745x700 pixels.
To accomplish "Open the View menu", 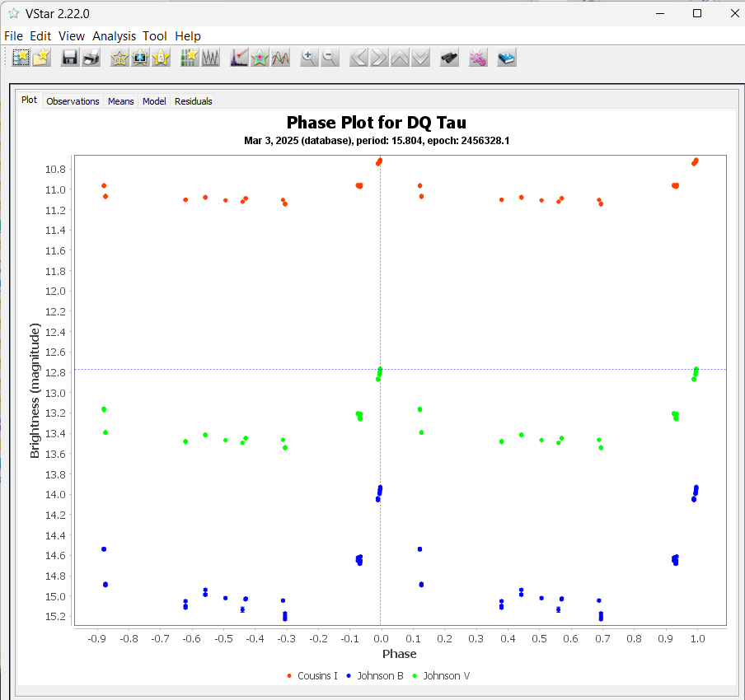I will pos(71,36).
